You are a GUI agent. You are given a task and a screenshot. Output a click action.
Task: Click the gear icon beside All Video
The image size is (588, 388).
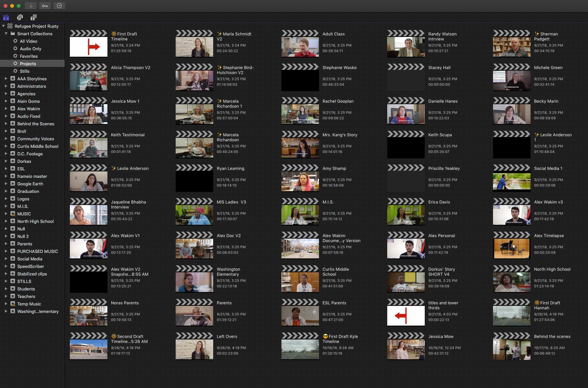pyautogui.click(x=15, y=41)
